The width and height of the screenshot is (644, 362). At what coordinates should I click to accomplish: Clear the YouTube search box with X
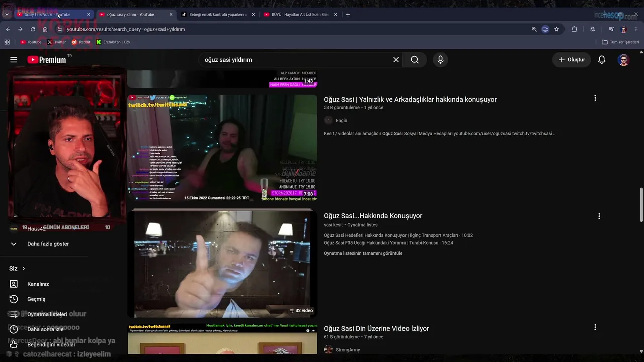396,60
